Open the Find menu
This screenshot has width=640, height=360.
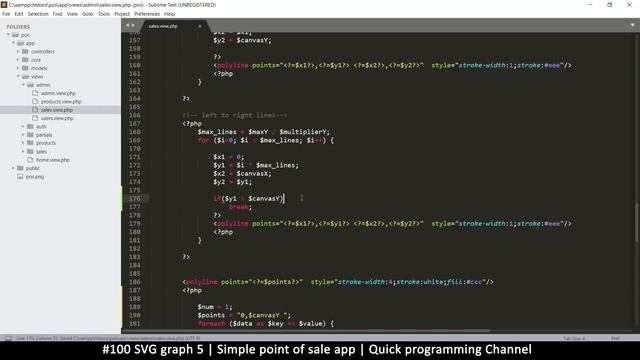(58, 14)
